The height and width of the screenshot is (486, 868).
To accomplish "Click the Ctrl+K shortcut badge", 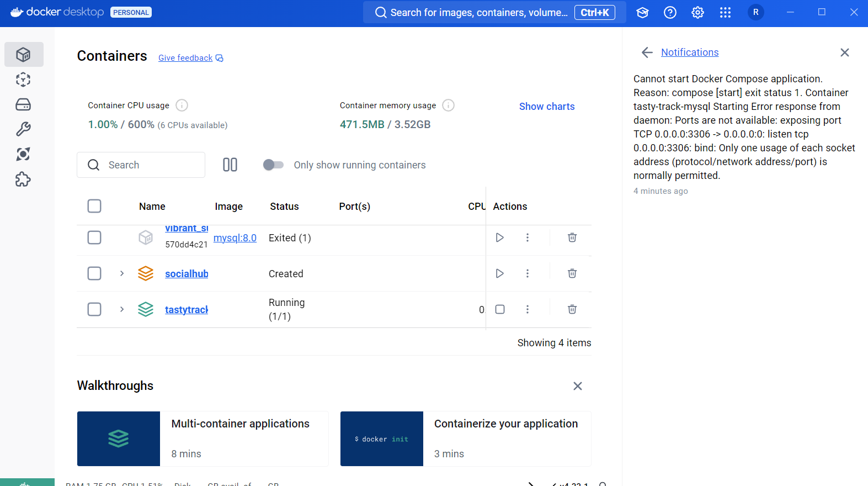I will tap(594, 12).
